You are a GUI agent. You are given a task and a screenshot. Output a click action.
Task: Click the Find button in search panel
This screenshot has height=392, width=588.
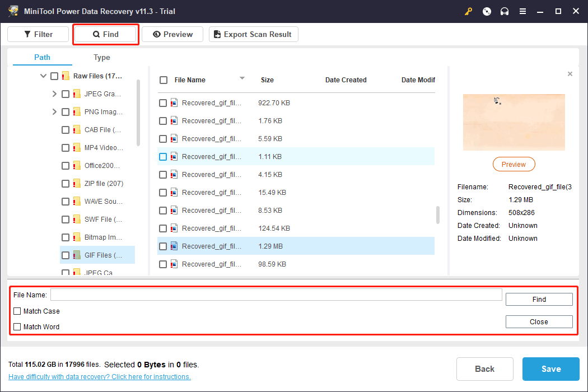(x=539, y=300)
